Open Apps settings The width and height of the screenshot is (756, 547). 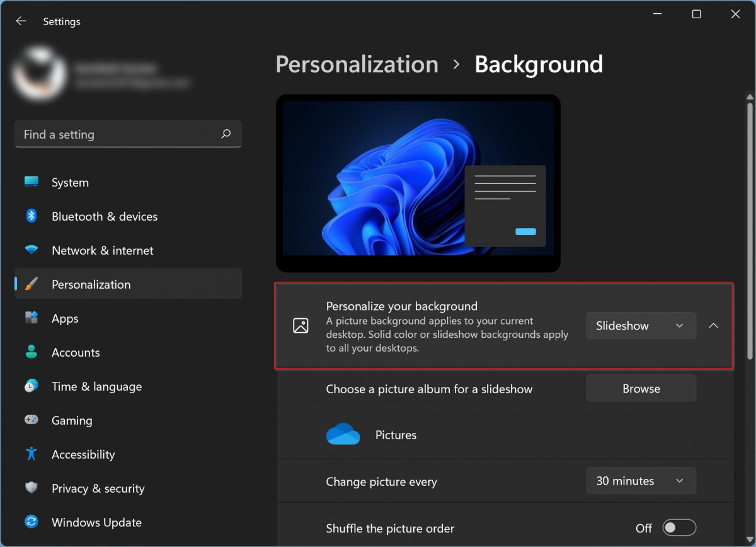pyautogui.click(x=128, y=318)
